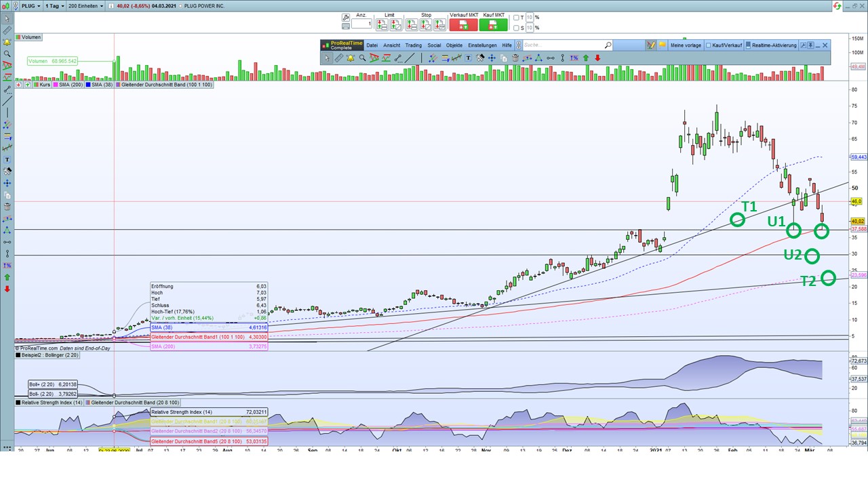Select the triangle drawing tool in left sidebar

pyautogui.click(x=7, y=230)
